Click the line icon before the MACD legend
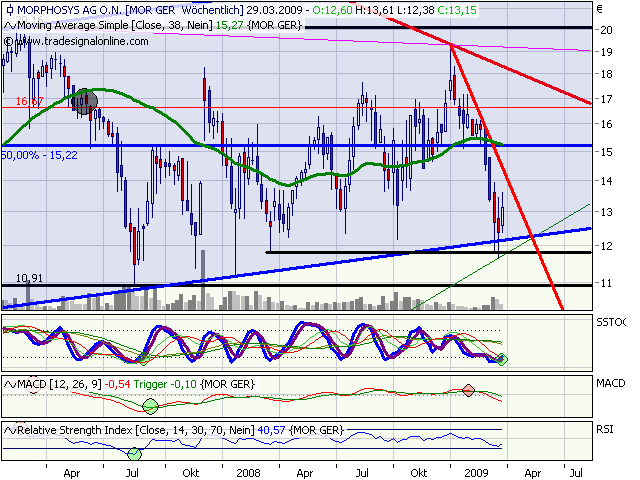 9,385
